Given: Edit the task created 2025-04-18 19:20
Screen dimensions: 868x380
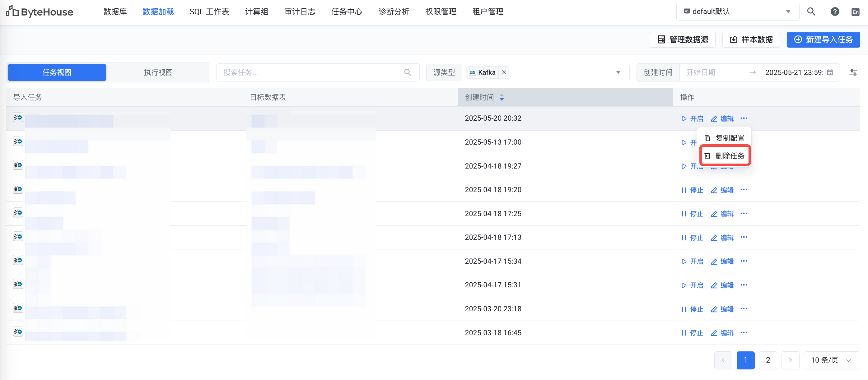Looking at the screenshot, I should (x=722, y=190).
